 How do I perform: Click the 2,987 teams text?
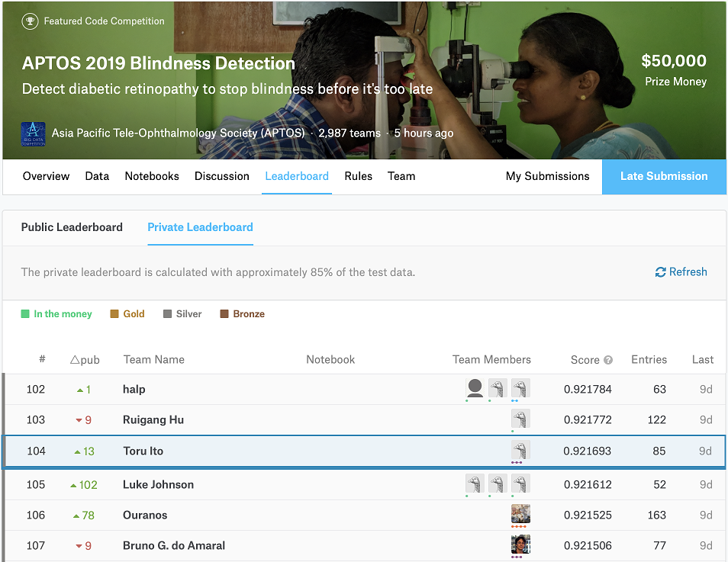(x=350, y=133)
